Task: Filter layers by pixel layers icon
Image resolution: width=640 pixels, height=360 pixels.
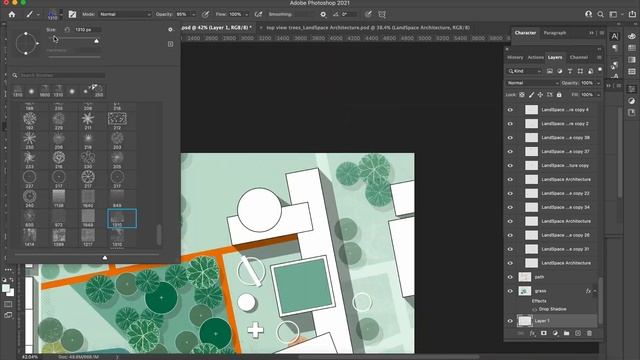Action: (550, 71)
